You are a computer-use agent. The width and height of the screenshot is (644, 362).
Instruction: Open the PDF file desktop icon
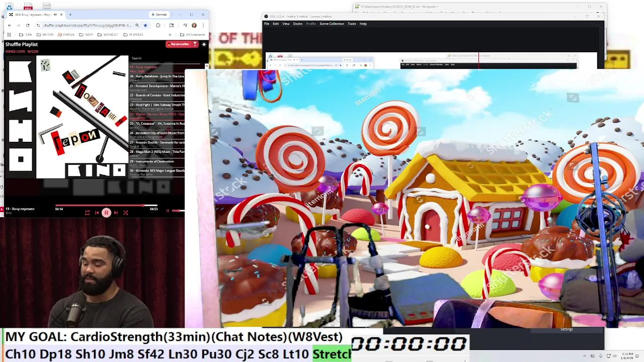28,7
